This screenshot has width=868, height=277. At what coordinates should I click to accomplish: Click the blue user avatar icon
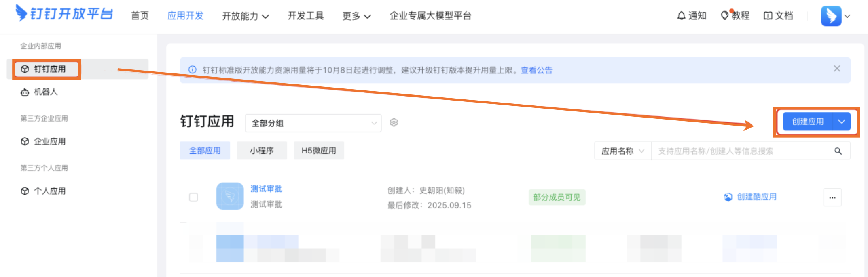point(831,16)
